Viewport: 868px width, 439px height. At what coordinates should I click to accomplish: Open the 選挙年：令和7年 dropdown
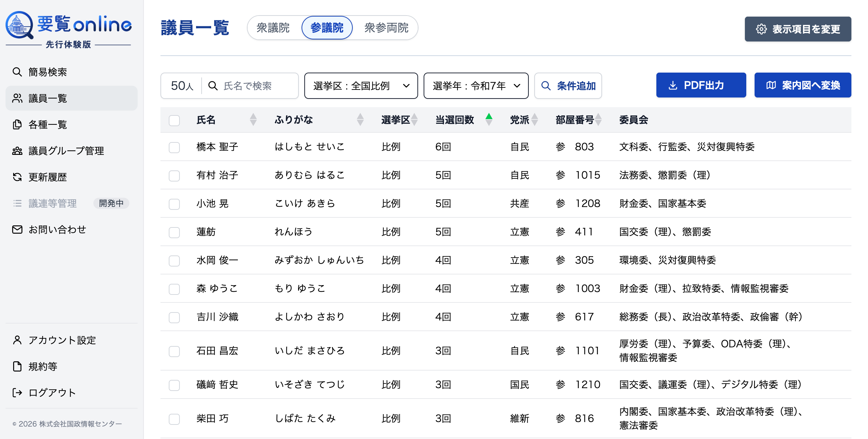coord(476,86)
